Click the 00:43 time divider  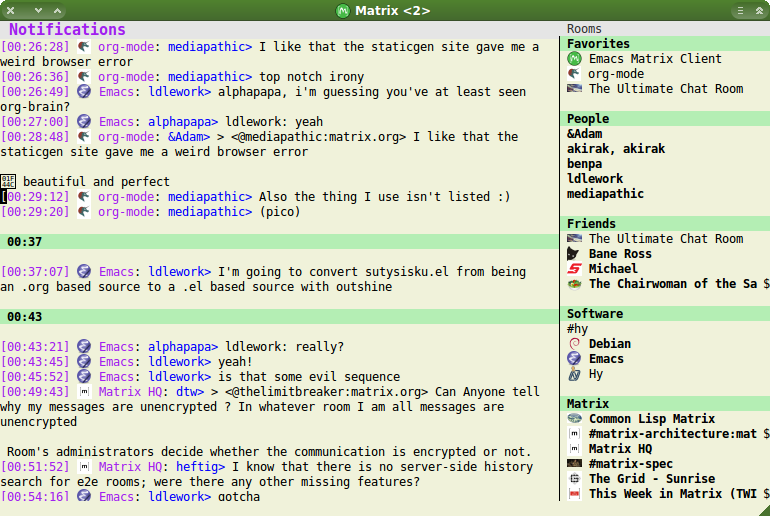279,317
